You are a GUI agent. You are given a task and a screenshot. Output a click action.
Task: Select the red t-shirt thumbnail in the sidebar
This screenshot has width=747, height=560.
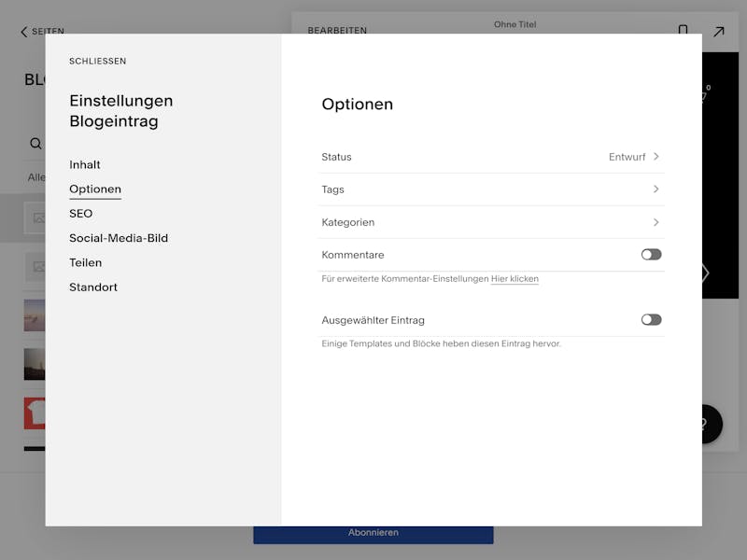(35, 413)
